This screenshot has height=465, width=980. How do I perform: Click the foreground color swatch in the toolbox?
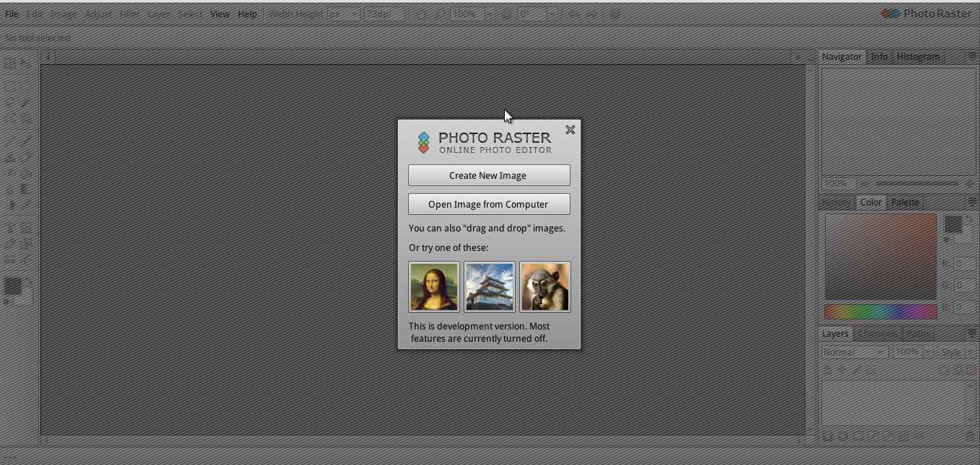tap(12, 286)
